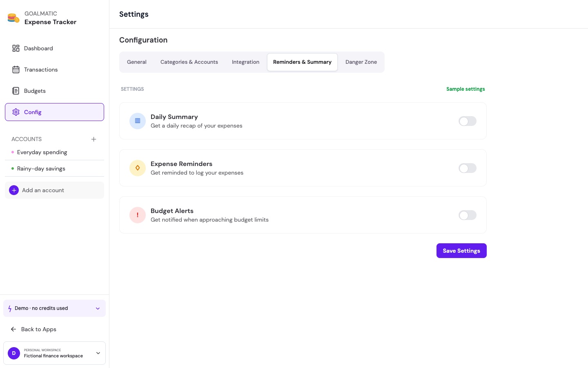Click the Expense Reminders title text
588x368 pixels.
click(181, 164)
